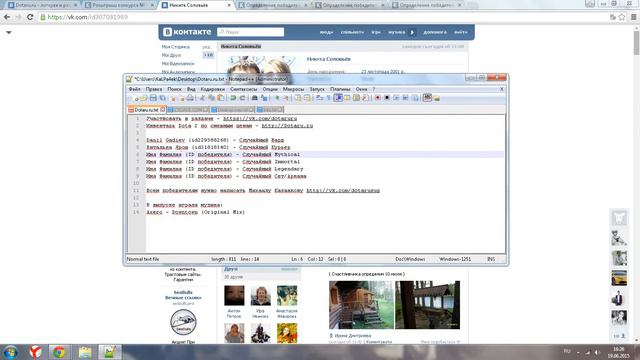
Task: Open Yandex browser from the taskbar
Action: tap(36, 352)
